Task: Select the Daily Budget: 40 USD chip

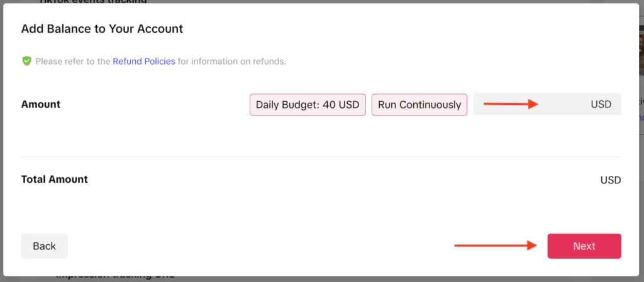Action: click(x=308, y=105)
